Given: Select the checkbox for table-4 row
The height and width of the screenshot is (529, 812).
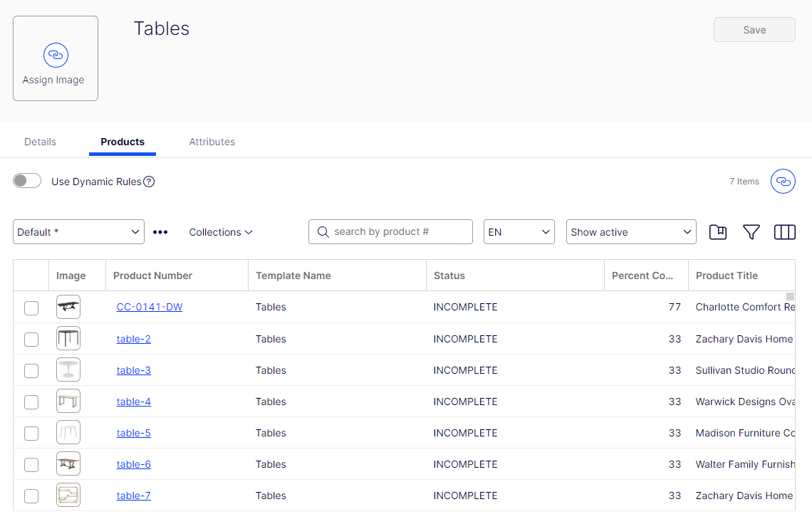Looking at the screenshot, I should pyautogui.click(x=31, y=402).
